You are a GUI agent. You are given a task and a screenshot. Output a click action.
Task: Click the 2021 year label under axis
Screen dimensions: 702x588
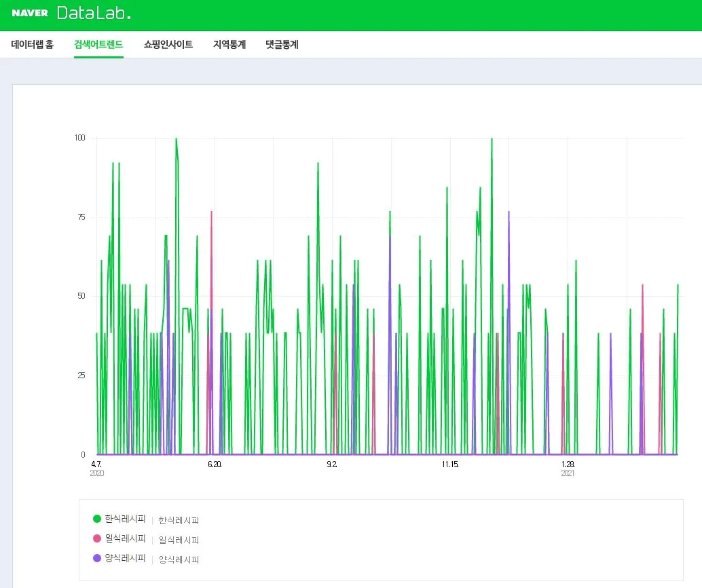pyautogui.click(x=568, y=473)
